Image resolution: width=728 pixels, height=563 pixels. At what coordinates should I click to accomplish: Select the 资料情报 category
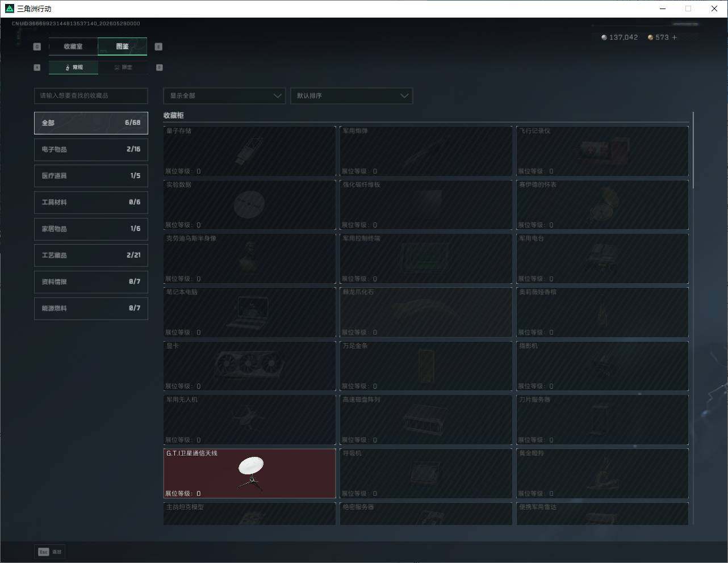click(91, 281)
